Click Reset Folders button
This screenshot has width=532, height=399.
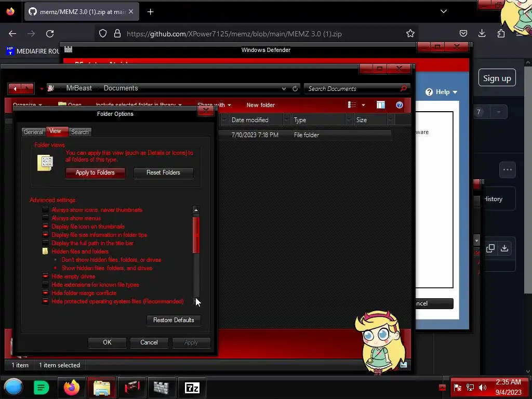coord(163,172)
